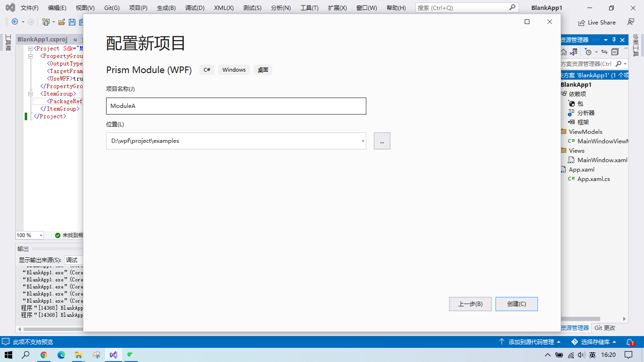Click the Live Share button
Viewport: 644px width, 362px height.
coord(596,22)
